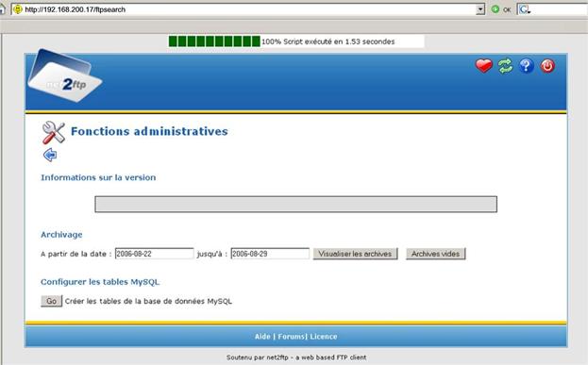Click Go to create MySQL tables

click(x=51, y=301)
